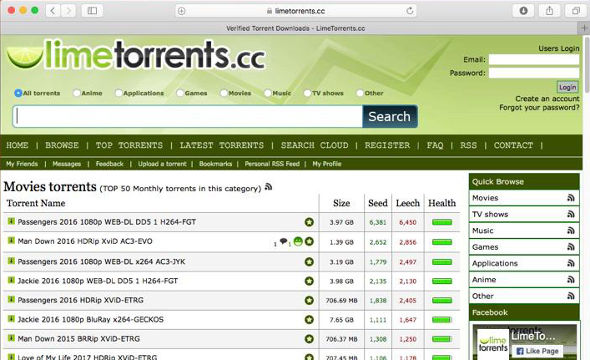Toggle the Safari sidebar button
The width and height of the screenshot is (590, 360).
92,11
